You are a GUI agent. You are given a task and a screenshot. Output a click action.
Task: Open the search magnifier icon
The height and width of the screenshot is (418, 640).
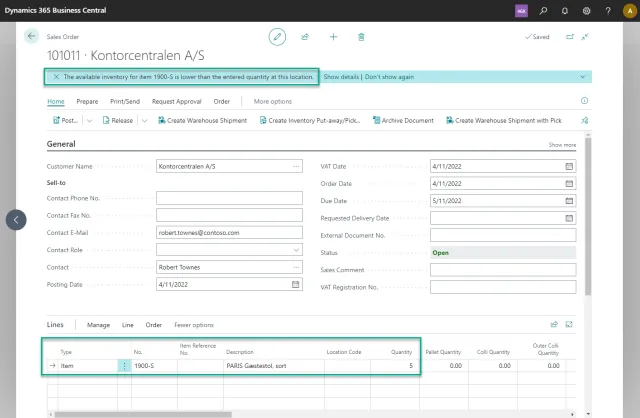[x=543, y=11]
